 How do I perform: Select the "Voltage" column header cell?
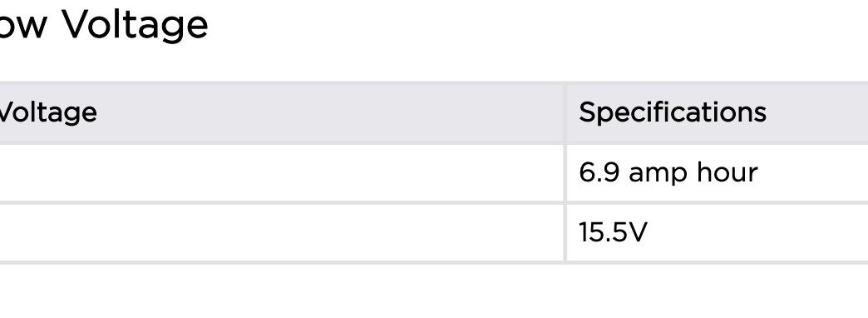tap(281, 112)
